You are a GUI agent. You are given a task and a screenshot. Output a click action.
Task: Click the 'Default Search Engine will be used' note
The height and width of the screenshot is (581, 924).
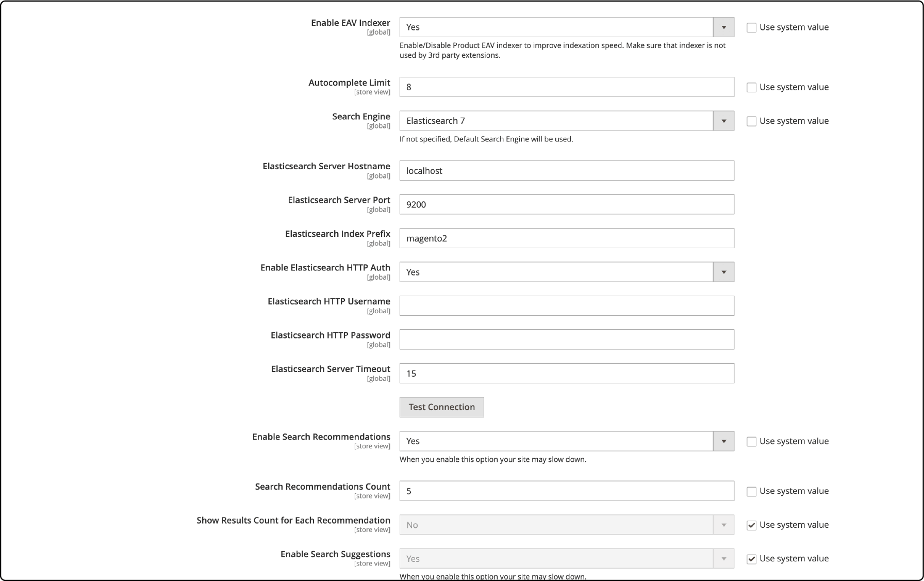[486, 139]
